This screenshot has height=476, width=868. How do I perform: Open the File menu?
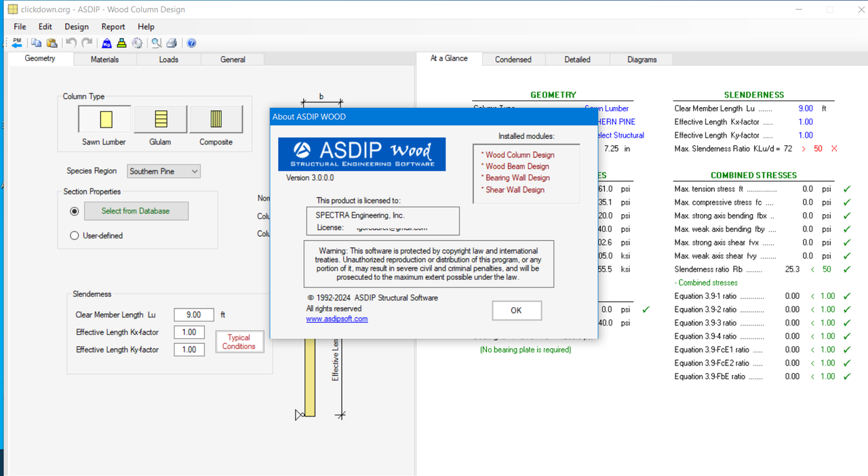20,26
